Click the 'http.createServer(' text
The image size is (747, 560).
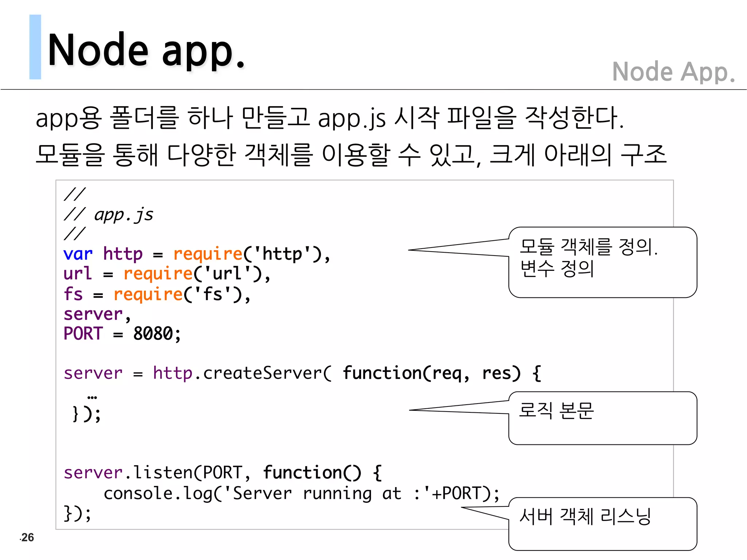point(242,373)
